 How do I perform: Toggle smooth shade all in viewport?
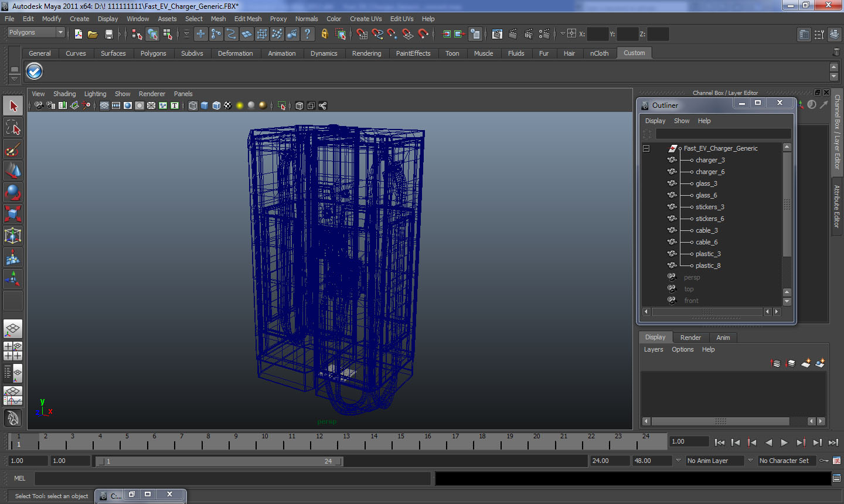point(205,105)
